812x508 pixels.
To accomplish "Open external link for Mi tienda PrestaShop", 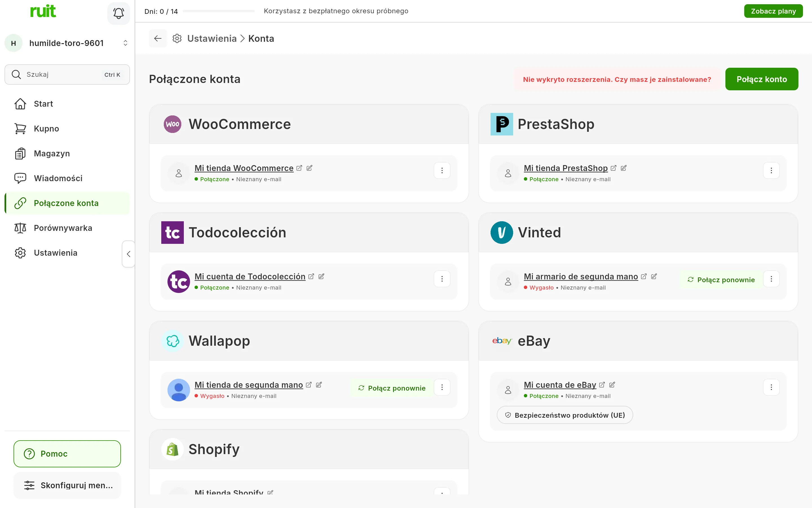I will [x=613, y=168].
